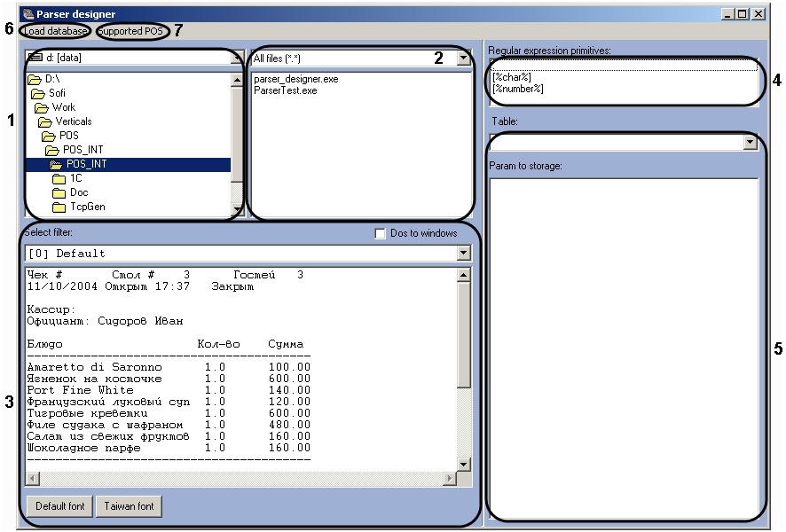Click the Doc folder icon
The image size is (786, 532).
coord(59,192)
